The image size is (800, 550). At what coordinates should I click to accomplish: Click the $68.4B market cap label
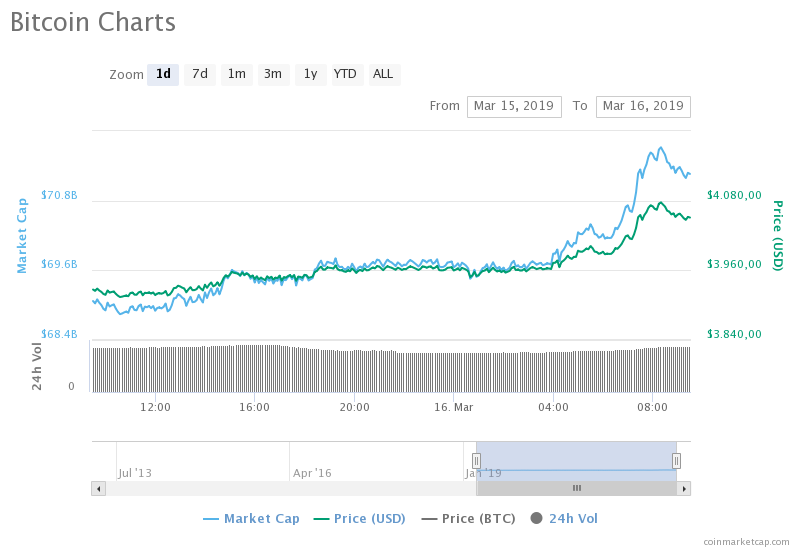(59, 334)
